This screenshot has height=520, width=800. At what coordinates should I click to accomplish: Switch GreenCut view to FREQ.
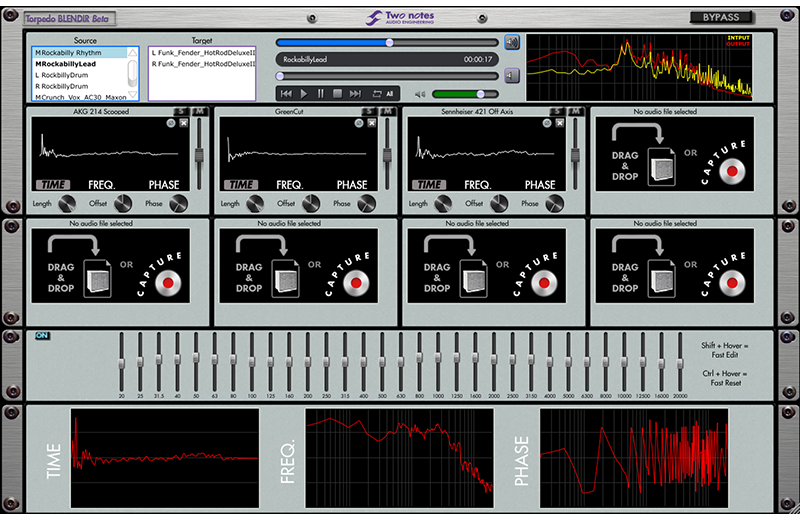290,185
